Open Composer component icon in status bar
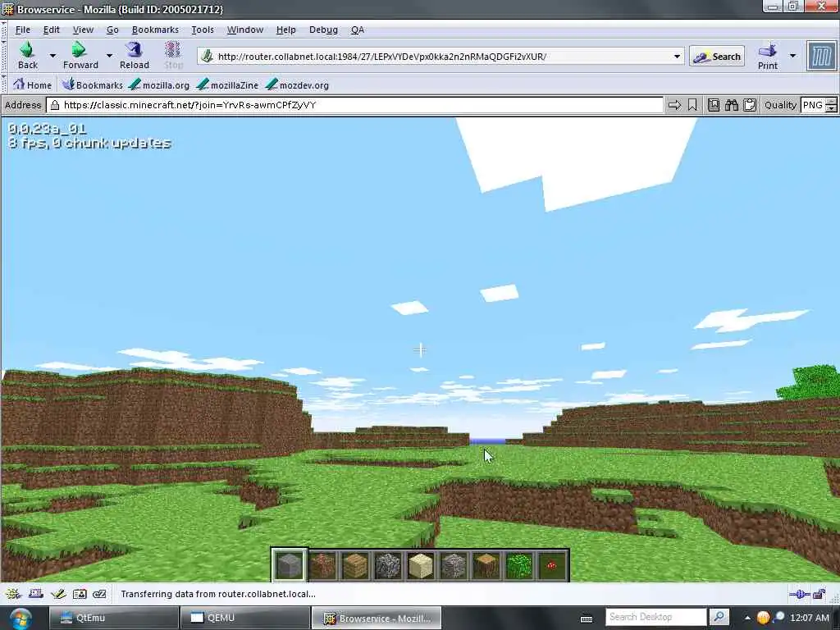 tap(58, 594)
